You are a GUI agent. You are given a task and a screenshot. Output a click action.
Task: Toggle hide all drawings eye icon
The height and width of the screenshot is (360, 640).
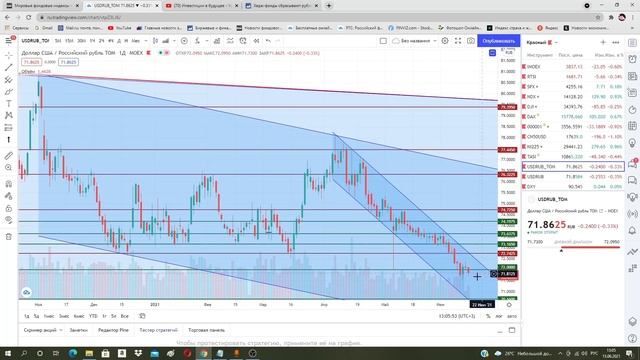pyautogui.click(x=9, y=220)
